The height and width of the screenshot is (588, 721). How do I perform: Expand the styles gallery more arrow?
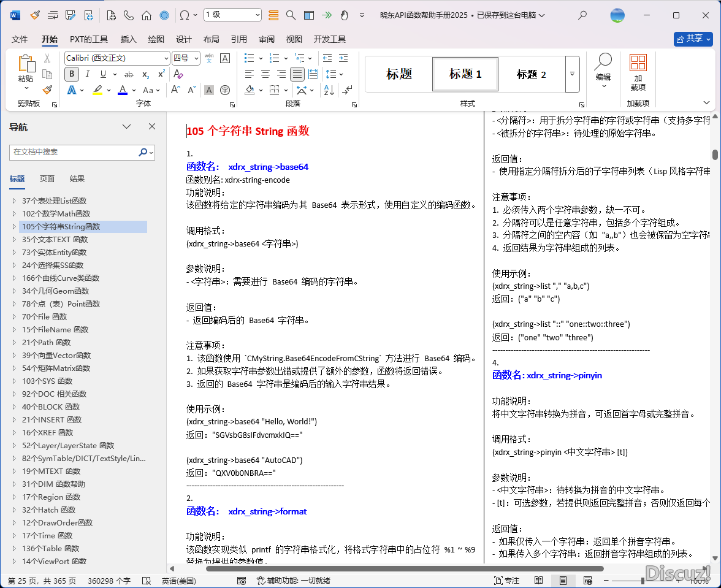pyautogui.click(x=572, y=74)
